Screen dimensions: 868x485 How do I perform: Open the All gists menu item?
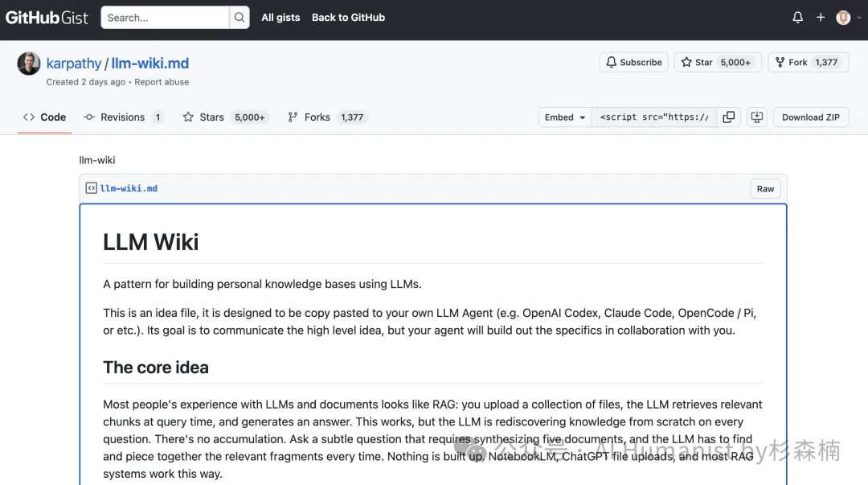[280, 17]
